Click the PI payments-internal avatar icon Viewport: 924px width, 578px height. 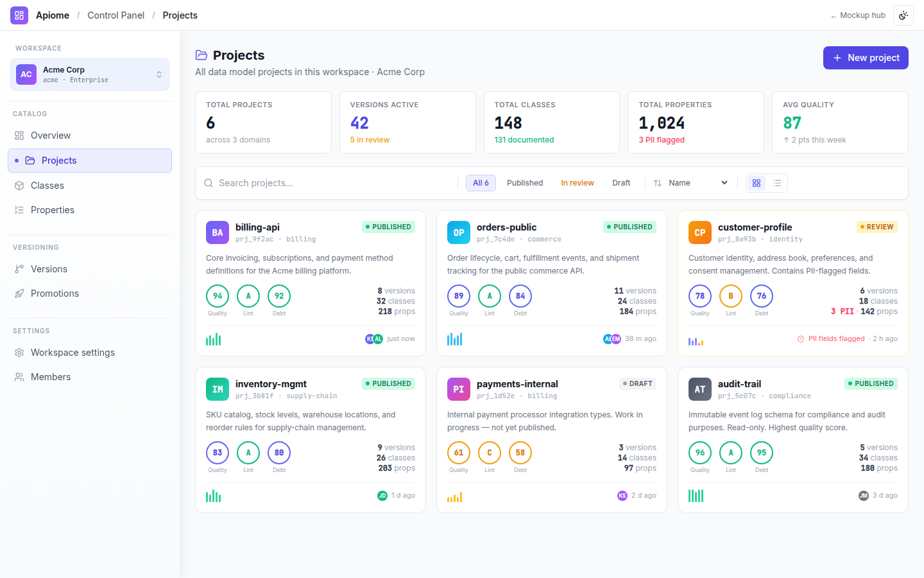pos(459,389)
